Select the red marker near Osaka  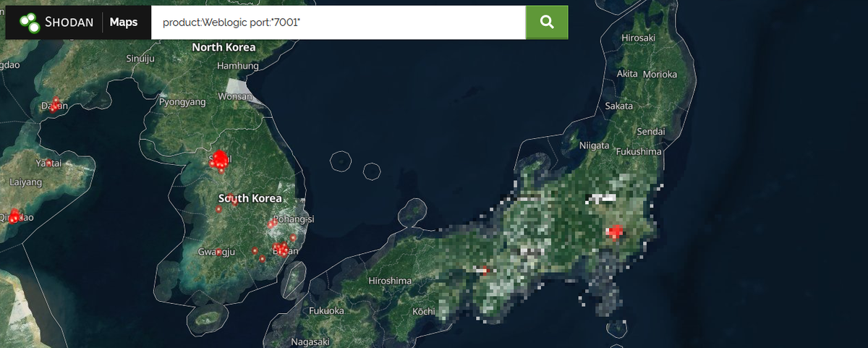pos(485,271)
